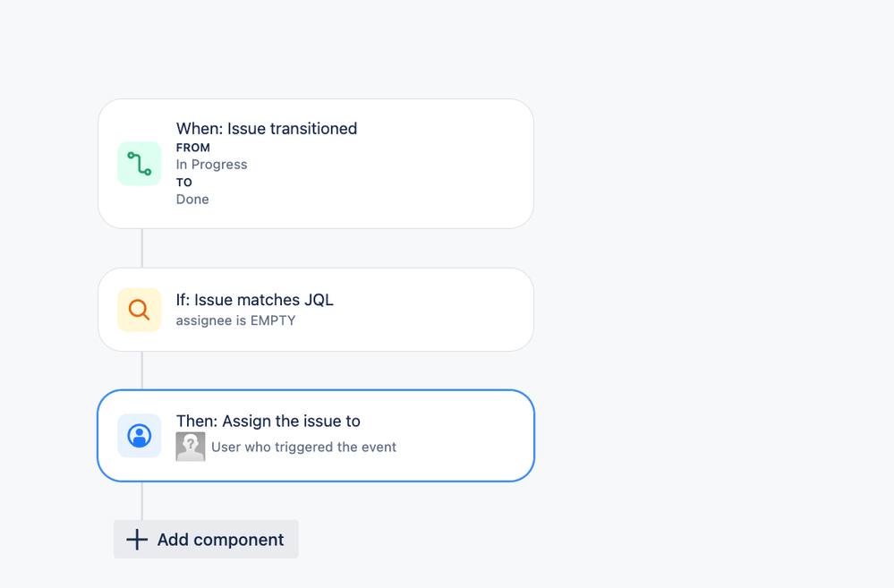
Task: Click 'User who triggered the event' label
Action: point(303,447)
